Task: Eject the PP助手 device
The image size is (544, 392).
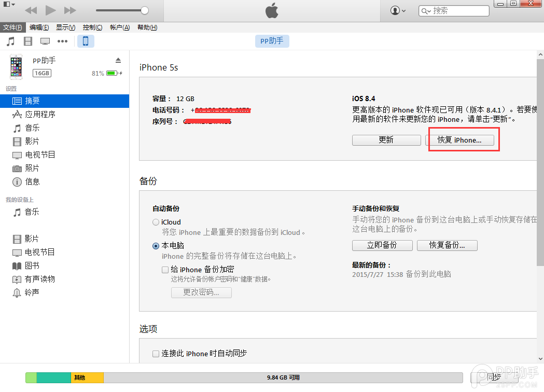Action: point(118,60)
